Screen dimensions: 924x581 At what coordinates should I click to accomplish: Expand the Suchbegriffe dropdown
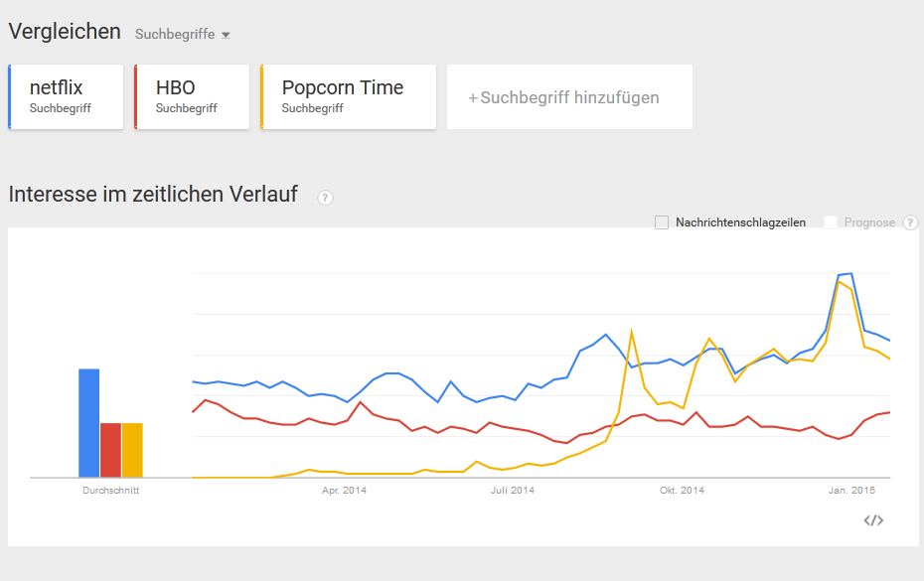click(183, 34)
